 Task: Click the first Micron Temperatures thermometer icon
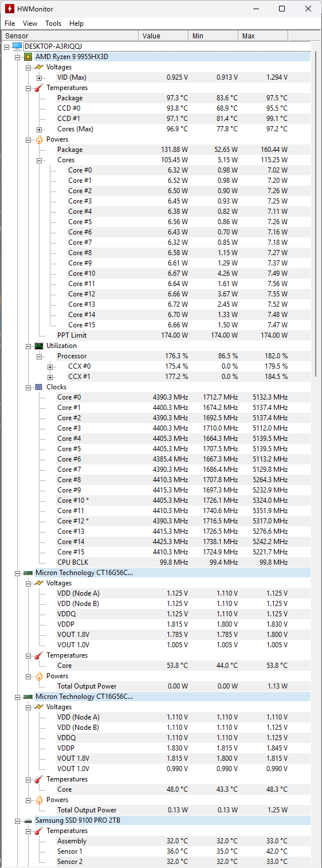(39, 655)
